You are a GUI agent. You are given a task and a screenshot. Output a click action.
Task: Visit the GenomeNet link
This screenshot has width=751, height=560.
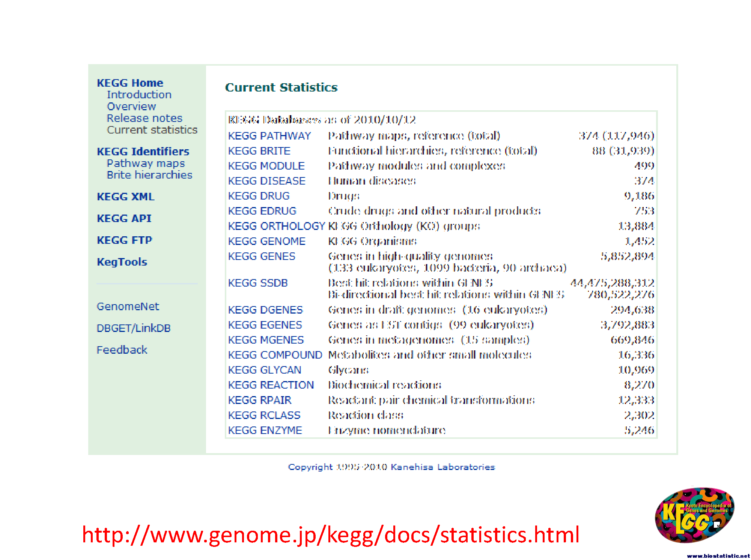[x=128, y=307]
